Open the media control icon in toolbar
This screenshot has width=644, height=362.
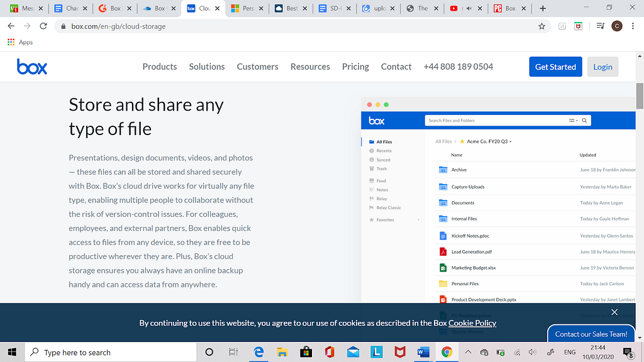600,26
